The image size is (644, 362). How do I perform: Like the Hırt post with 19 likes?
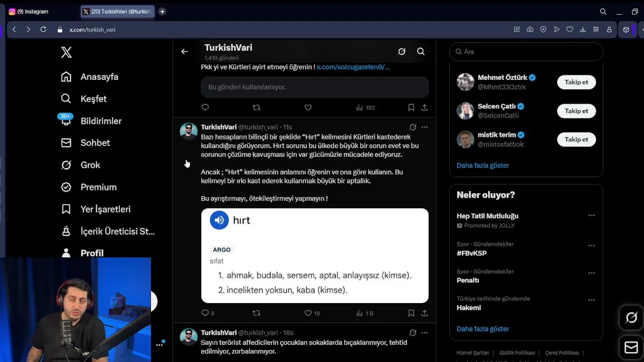tap(312, 313)
